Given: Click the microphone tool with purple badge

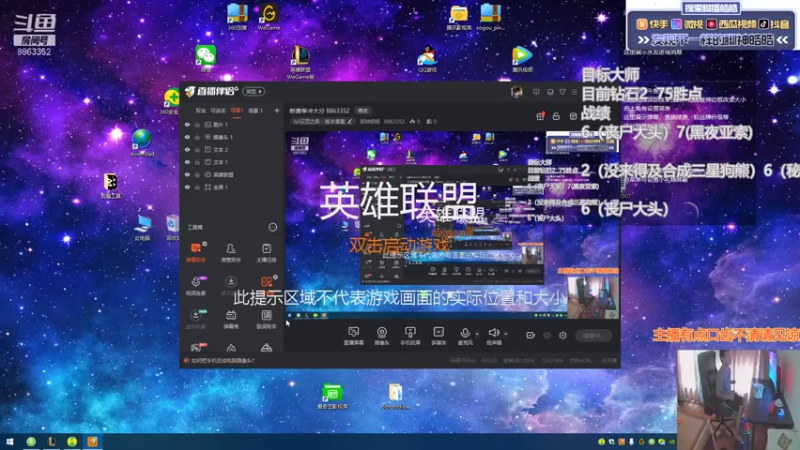Looking at the screenshot, I should click(195, 285).
